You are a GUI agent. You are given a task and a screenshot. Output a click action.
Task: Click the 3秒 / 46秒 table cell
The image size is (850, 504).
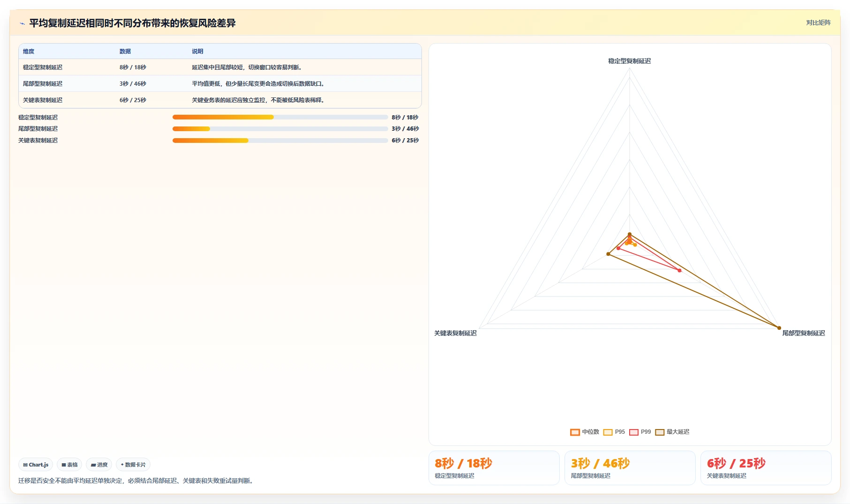coord(133,84)
